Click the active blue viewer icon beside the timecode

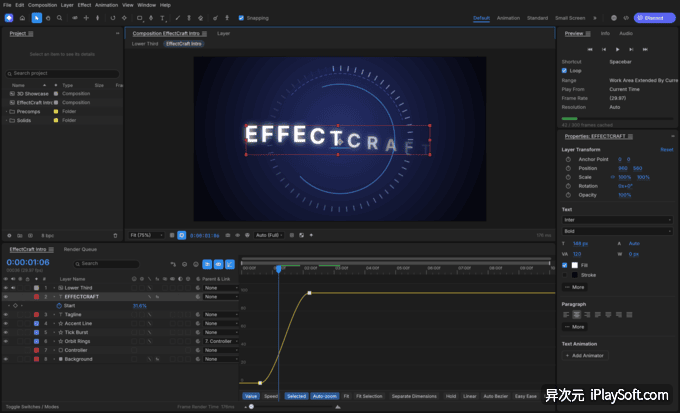click(182, 235)
